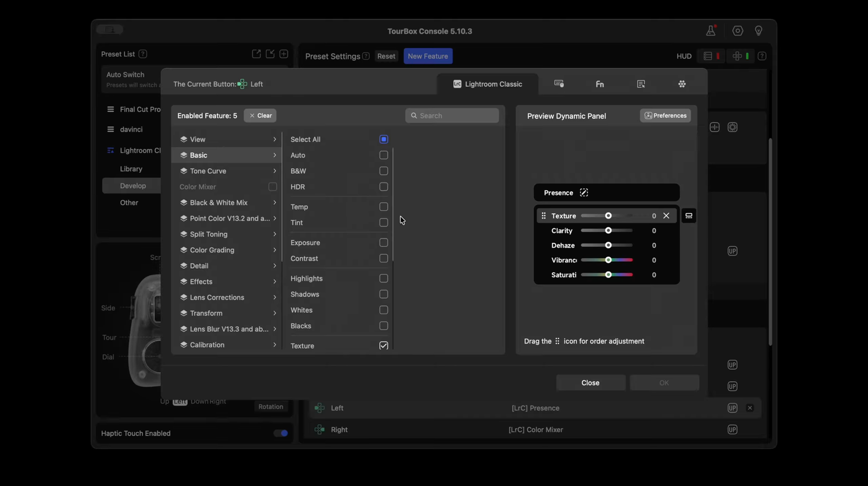Viewport: 868px width, 486px height.
Task: Click the davinci preset list icon
Action: (111, 129)
